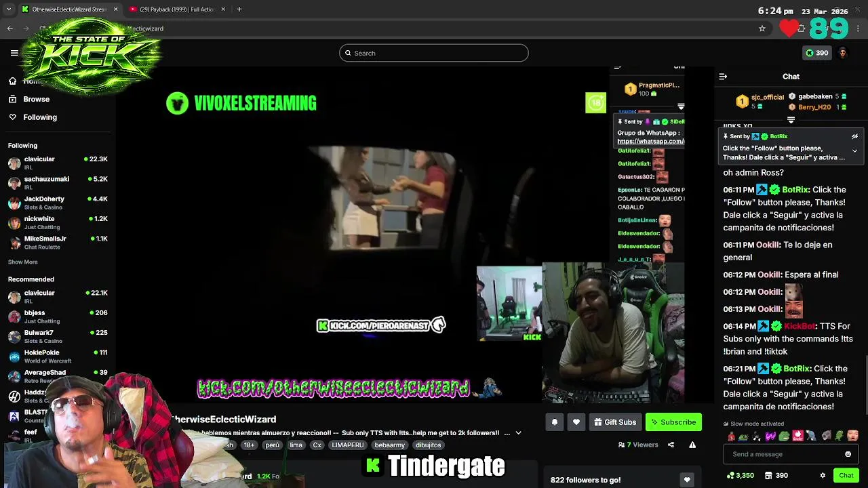Click the Gift Subs button
868x488 pixels.
click(615, 422)
